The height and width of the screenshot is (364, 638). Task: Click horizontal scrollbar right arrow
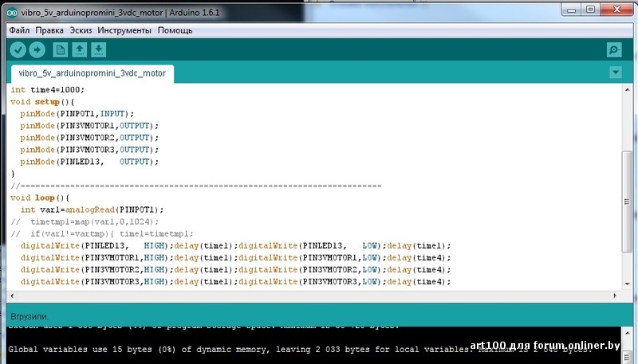point(615,296)
